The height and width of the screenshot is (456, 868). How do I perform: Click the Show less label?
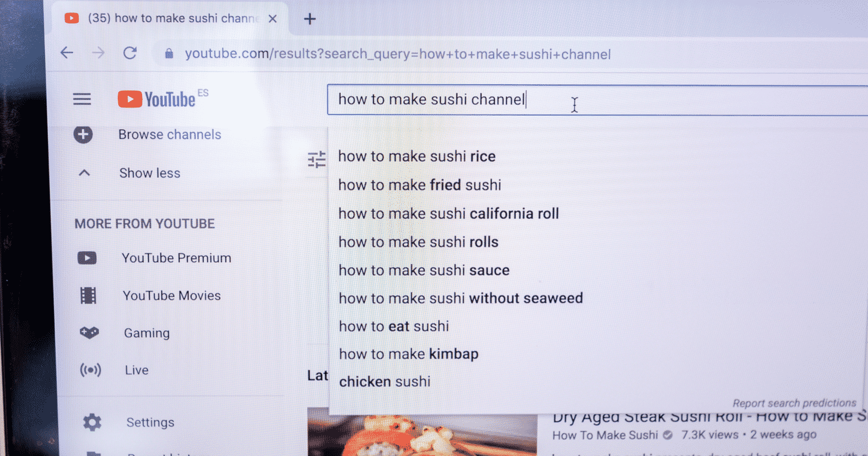[x=150, y=173]
